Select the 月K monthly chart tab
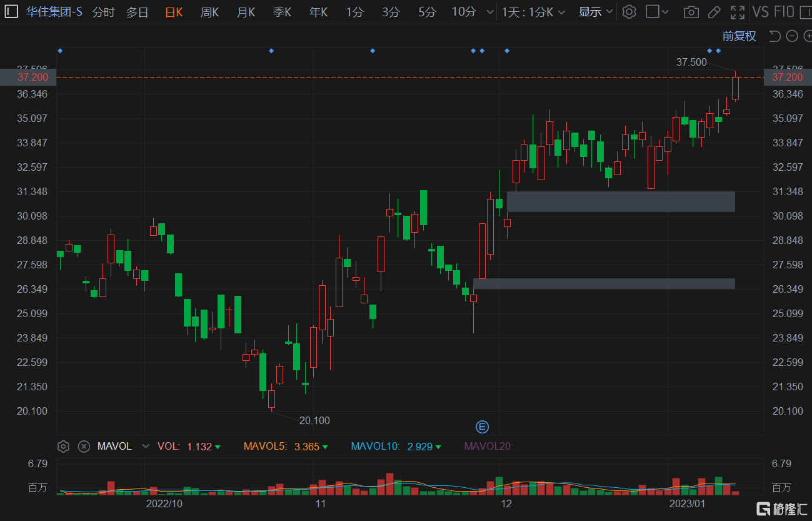Screen dimensions: 812x521 click(246, 12)
